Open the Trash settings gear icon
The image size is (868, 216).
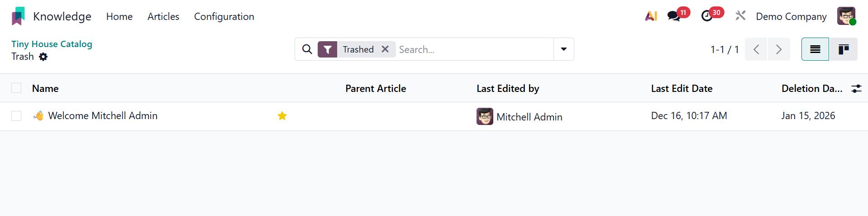43,57
